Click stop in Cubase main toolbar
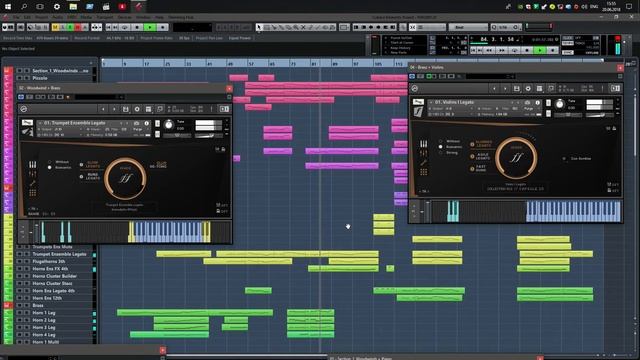Screen dimensions: 640x360 138,27
